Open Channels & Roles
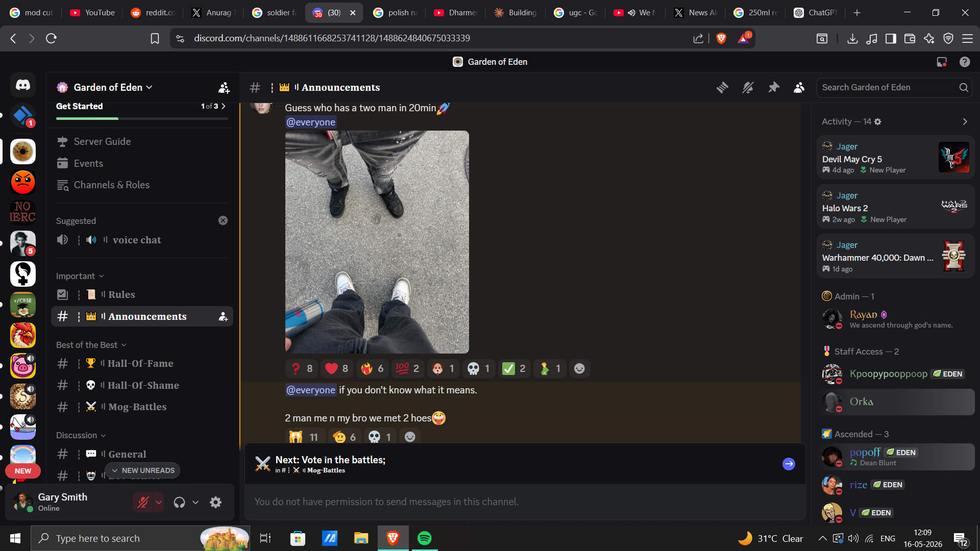This screenshot has height=551, width=980. [142, 185]
